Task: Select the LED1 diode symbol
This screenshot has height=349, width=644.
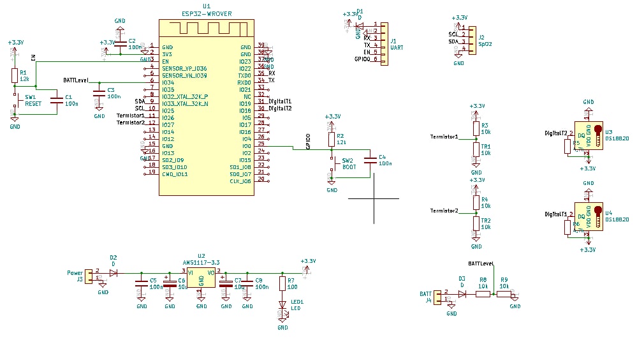Action: tap(282, 305)
